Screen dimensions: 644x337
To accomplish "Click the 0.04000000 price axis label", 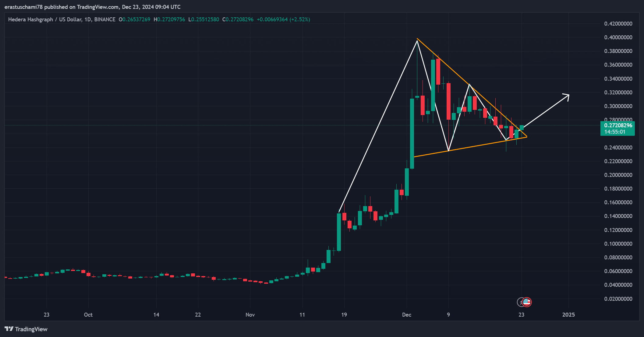I will tap(618, 285).
